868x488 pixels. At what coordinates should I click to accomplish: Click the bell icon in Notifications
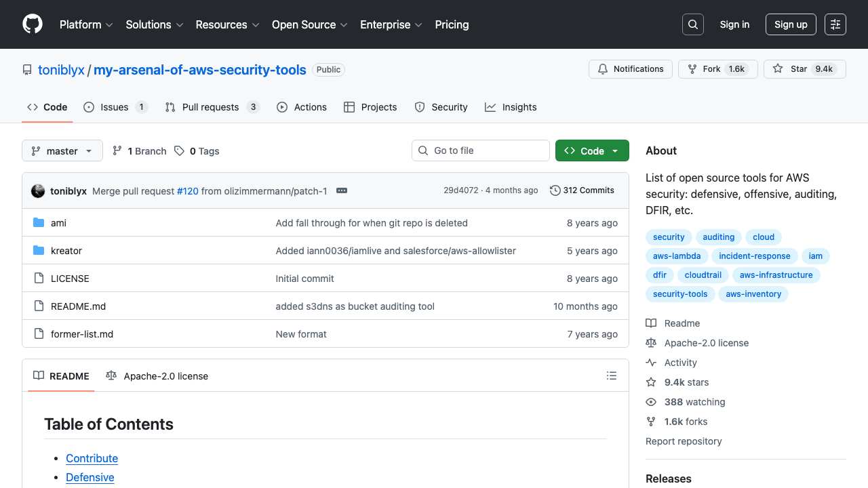[x=603, y=69]
